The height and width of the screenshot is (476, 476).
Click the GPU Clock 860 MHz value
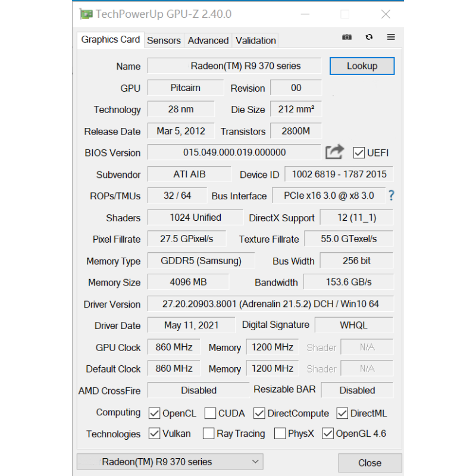click(x=174, y=346)
